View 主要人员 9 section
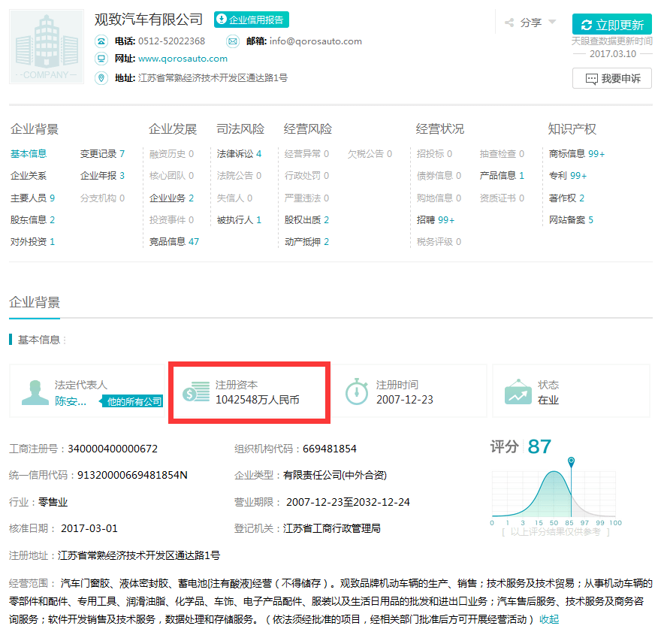Viewport: 667px width, 644px height. [x=33, y=198]
